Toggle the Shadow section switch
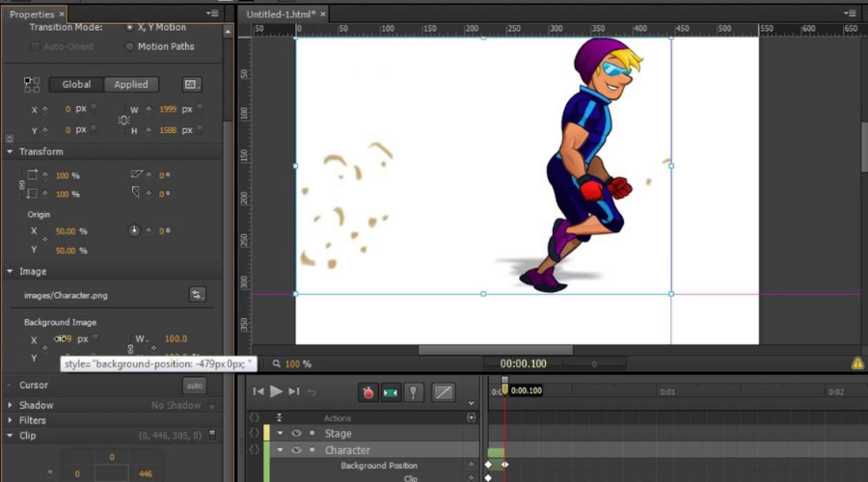Image resolution: width=868 pixels, height=482 pixels. pos(212,406)
